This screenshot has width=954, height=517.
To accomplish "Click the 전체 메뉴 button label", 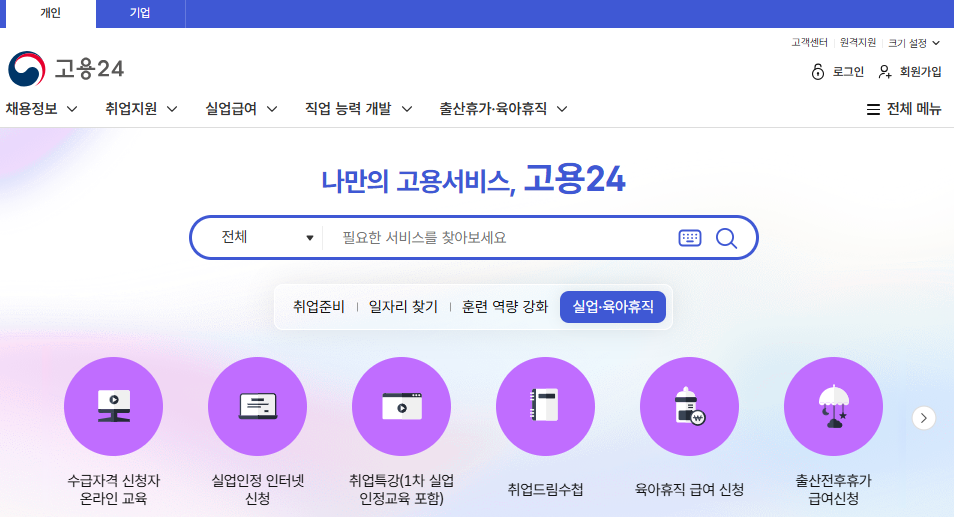I will (x=914, y=109).
